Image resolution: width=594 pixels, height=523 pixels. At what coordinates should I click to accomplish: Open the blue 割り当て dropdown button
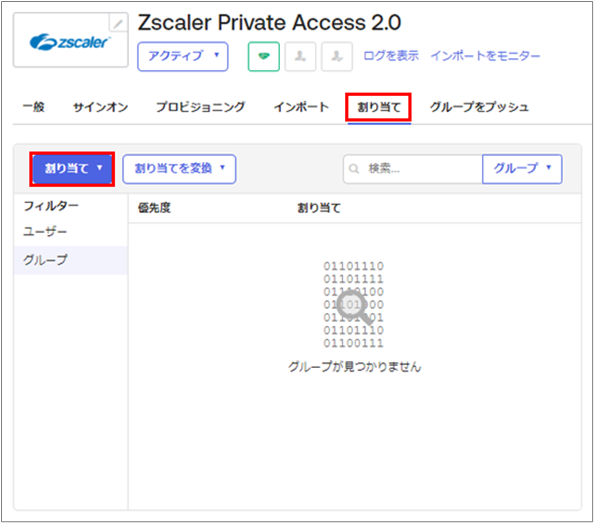(x=72, y=169)
